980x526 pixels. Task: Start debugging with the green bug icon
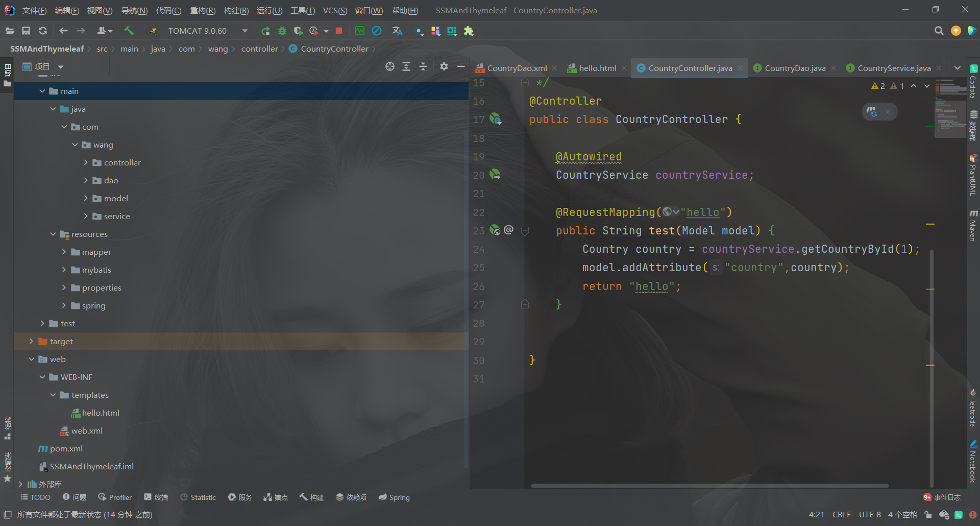[282, 31]
